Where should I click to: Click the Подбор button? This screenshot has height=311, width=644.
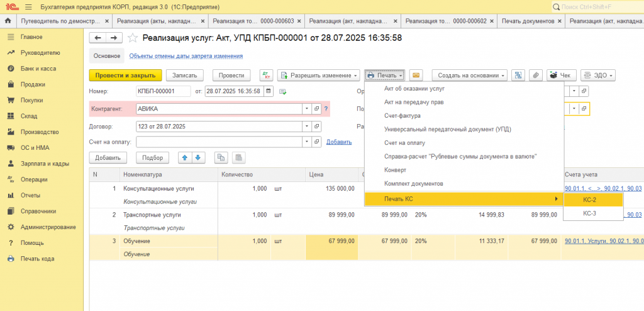click(x=153, y=157)
